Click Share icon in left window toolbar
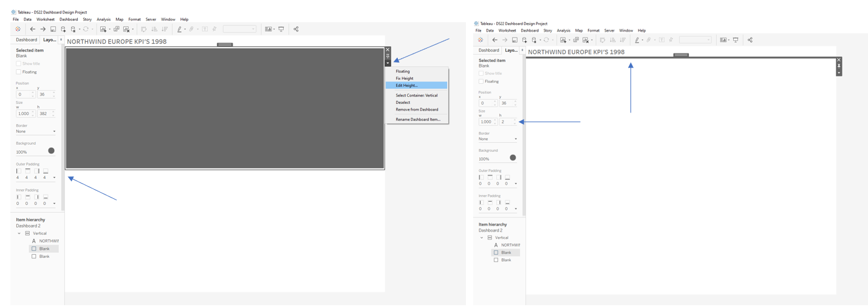The image size is (868, 307). [296, 29]
